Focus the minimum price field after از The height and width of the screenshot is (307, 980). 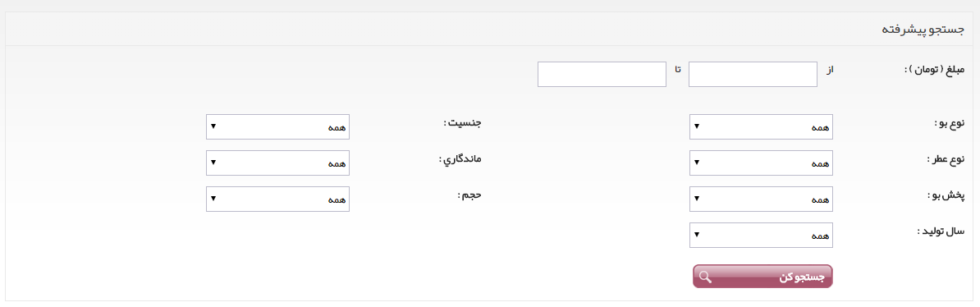click(x=753, y=75)
